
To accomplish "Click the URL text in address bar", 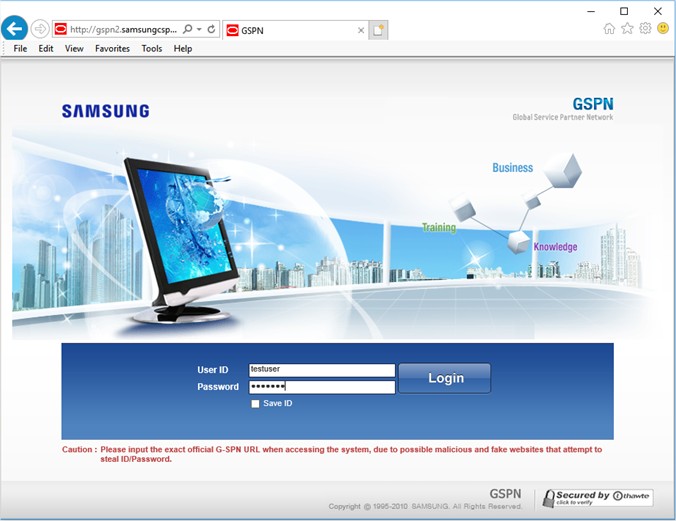I will (x=123, y=29).
